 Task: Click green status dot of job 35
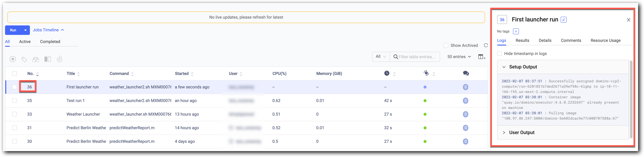coord(425,101)
